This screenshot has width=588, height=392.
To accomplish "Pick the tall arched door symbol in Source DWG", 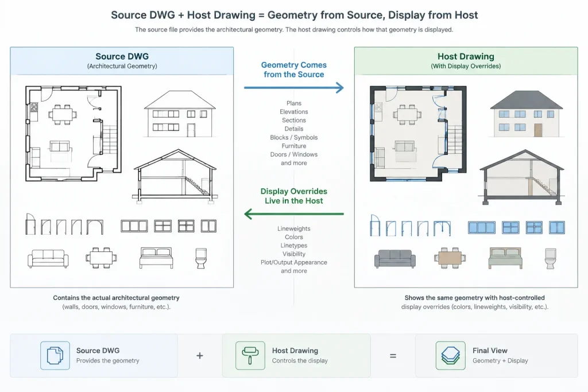I will click(30, 224).
